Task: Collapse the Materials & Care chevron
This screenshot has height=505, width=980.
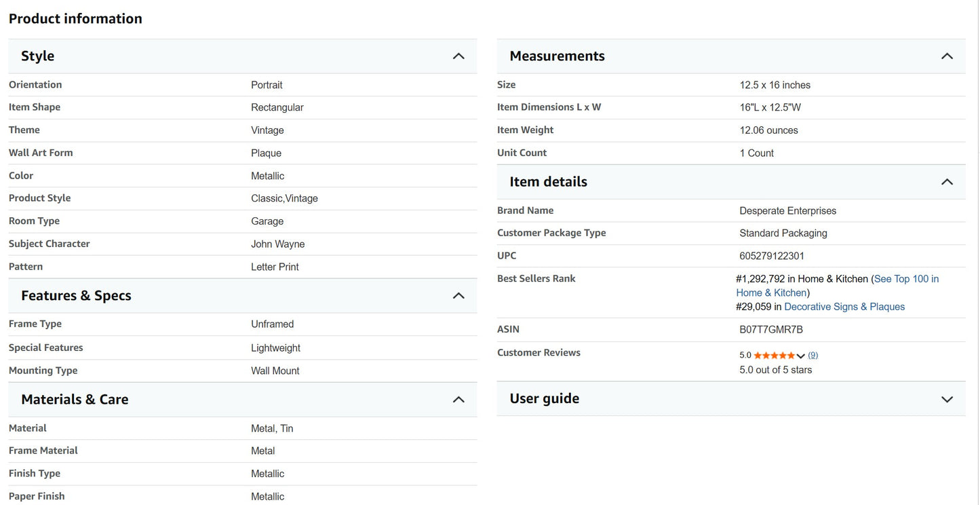Action: coord(458,399)
